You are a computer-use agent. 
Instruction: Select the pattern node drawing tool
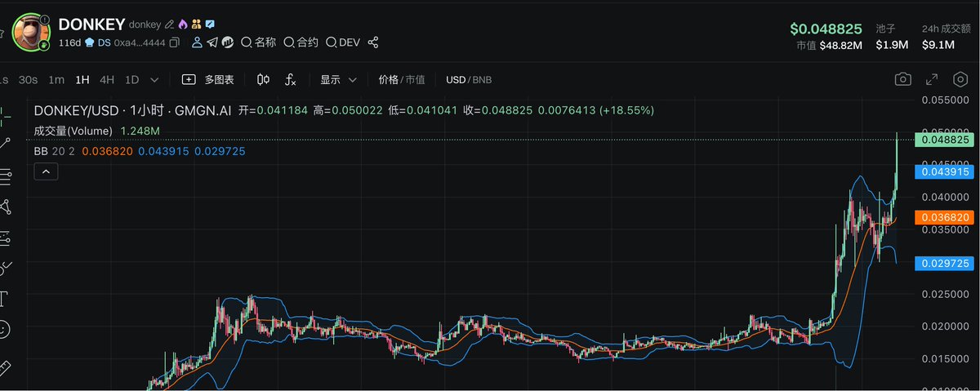tap(5, 206)
